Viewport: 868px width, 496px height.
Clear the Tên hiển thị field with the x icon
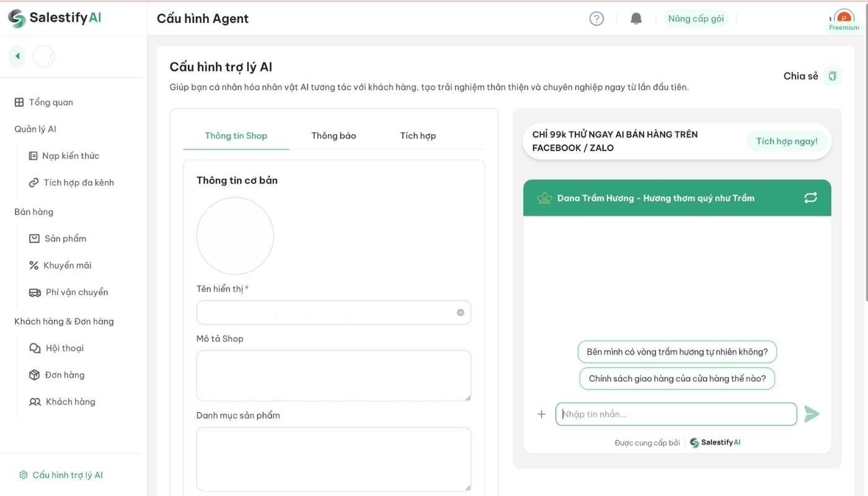click(x=460, y=312)
